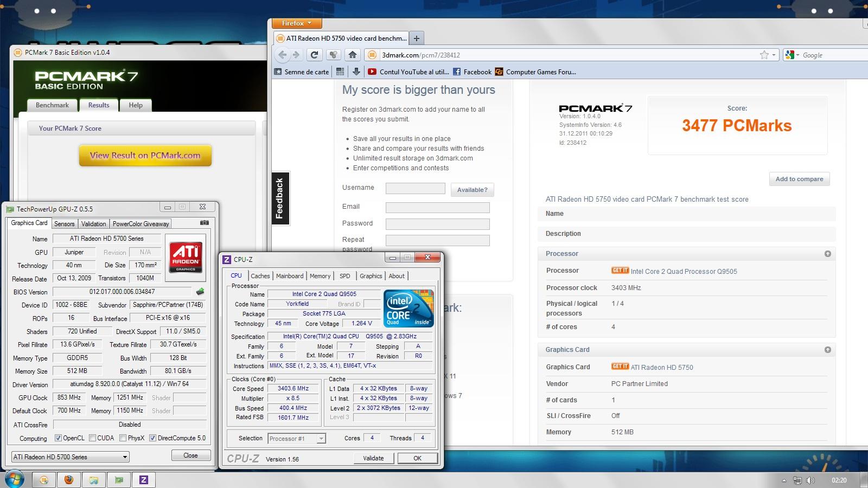Toggle the PhysX checkbox in GPU-Z
Viewport: 868px width, 488px height.
[123, 438]
